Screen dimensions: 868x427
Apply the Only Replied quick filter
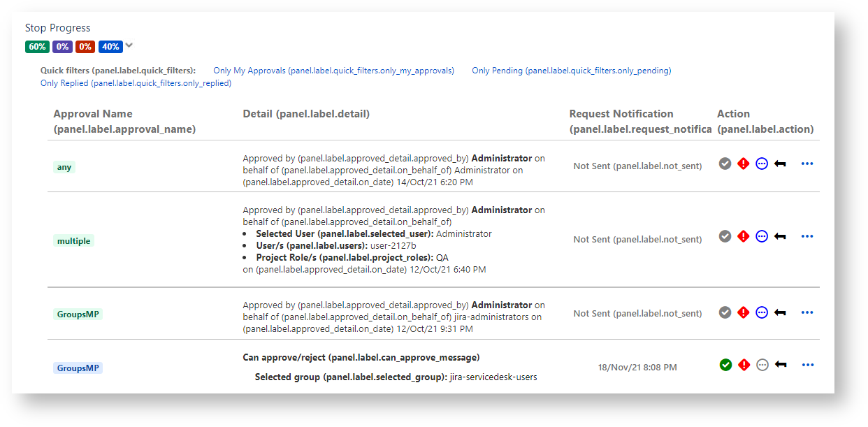point(136,83)
